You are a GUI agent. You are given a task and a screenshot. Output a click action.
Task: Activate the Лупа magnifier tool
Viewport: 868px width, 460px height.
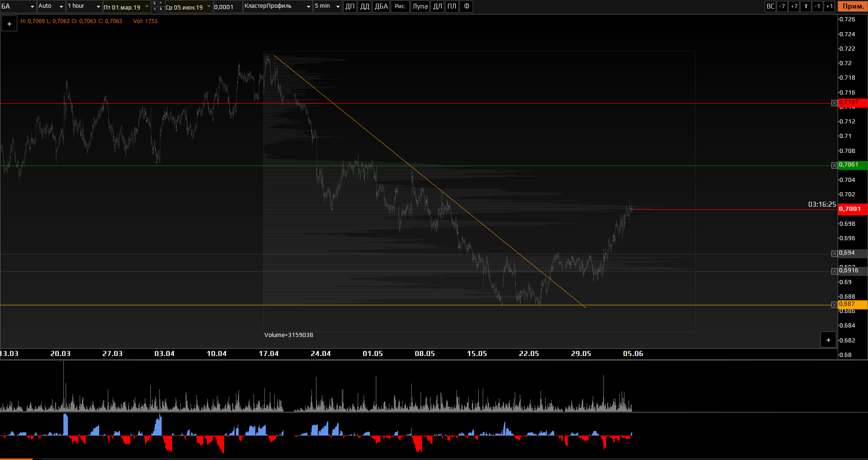click(x=420, y=6)
